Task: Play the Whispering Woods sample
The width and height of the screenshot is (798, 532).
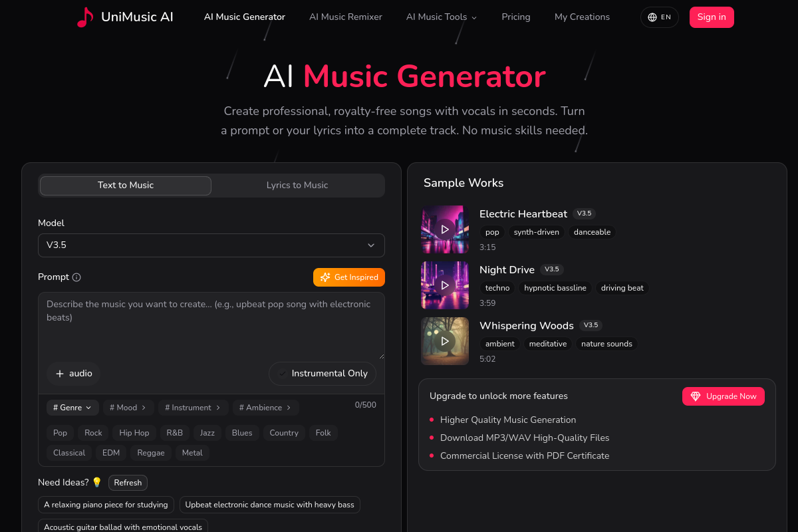Action: click(x=445, y=341)
